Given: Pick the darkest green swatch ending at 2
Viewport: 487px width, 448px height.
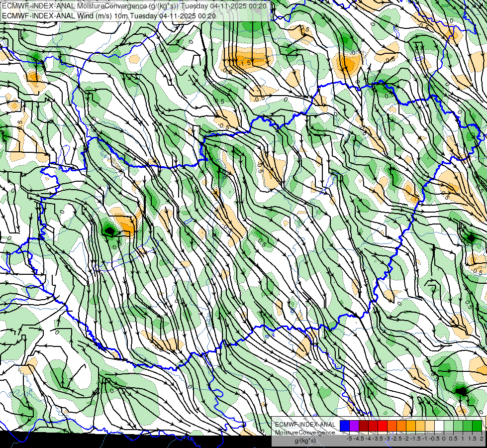Looking at the screenshot, I should tap(477, 426).
